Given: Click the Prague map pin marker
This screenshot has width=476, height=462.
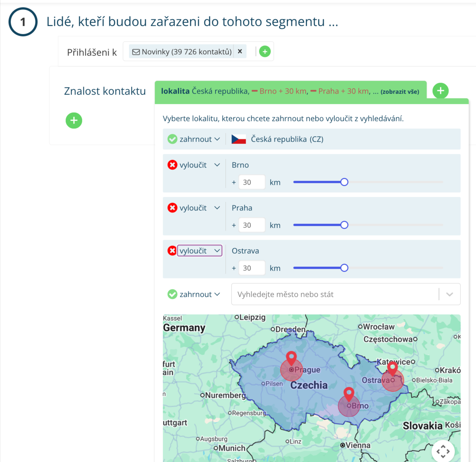Looking at the screenshot, I should click(291, 358).
